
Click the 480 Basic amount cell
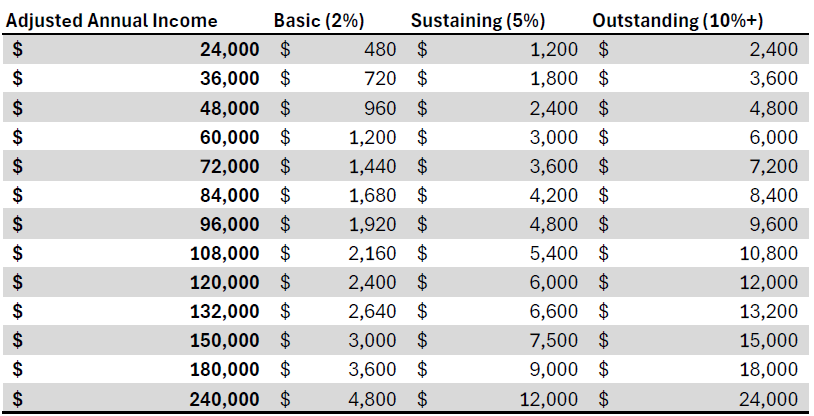378,49
